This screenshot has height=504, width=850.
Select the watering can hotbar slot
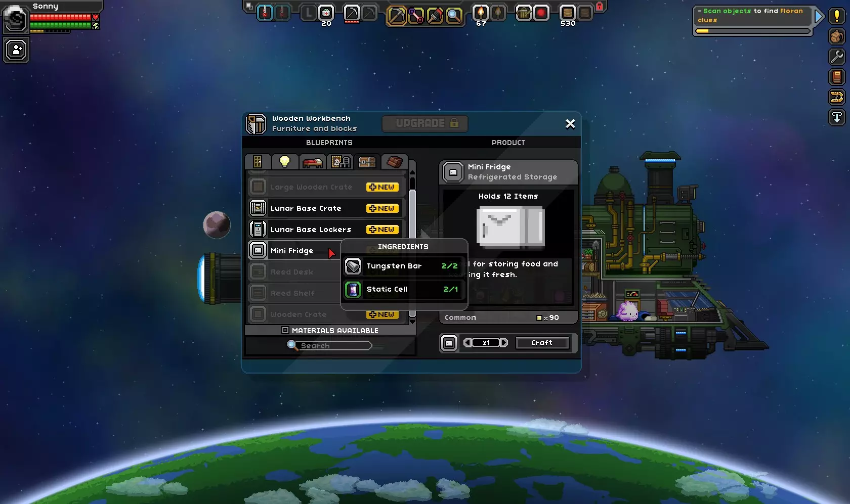tap(524, 12)
